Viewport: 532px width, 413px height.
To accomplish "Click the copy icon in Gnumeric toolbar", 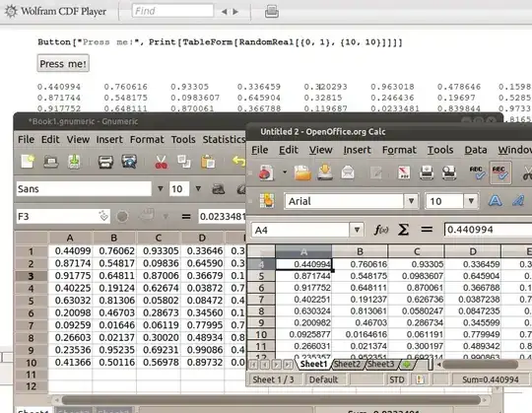I will coord(184,162).
